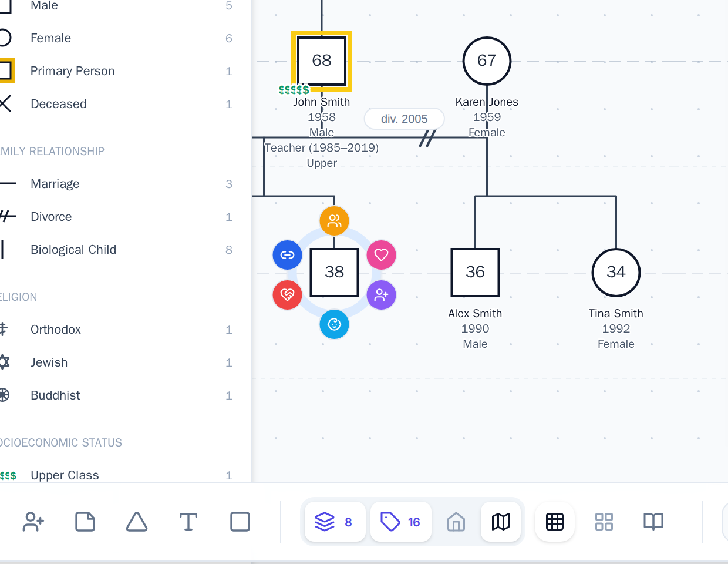Click the Tina Smith name label
728x564 pixels.
[x=616, y=313]
